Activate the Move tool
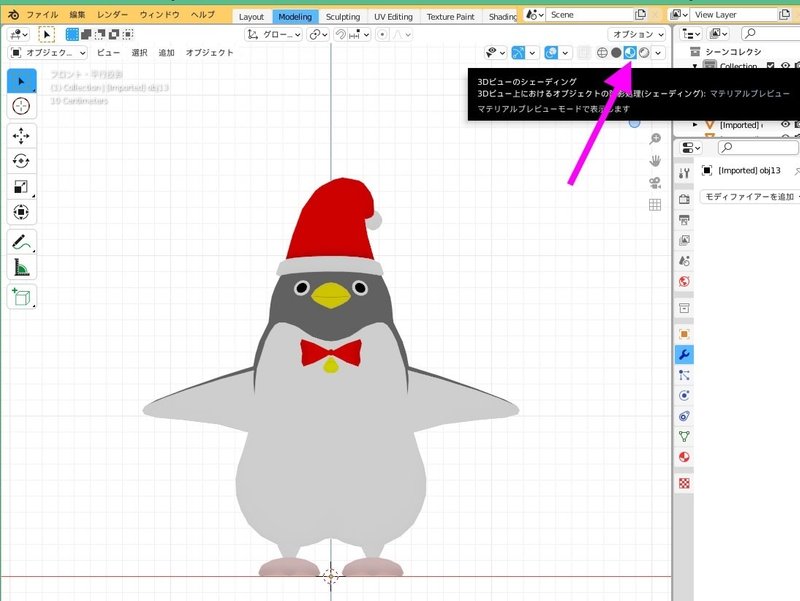This screenshot has height=601, width=800. click(x=21, y=136)
